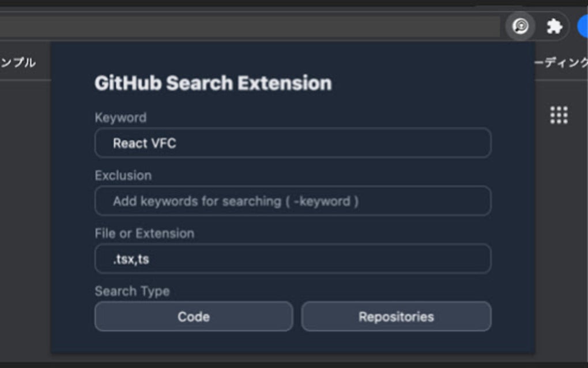Click the GitHub Search Extension heading

(x=213, y=82)
